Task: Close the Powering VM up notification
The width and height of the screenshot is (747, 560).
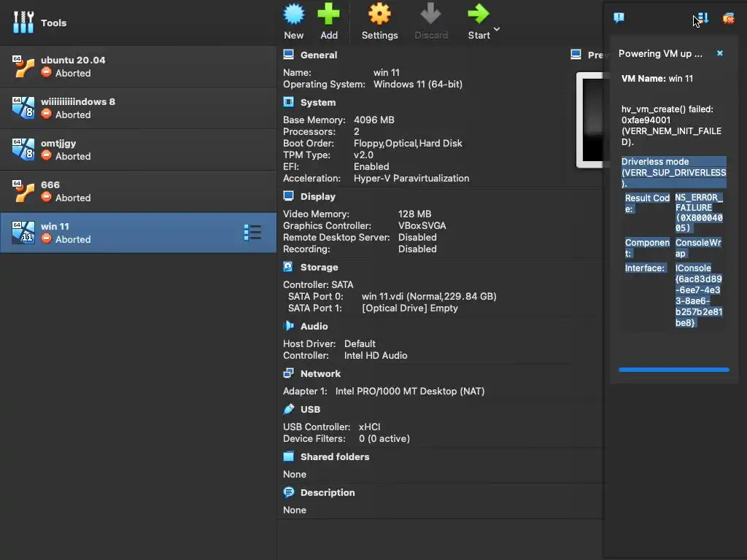Action: click(x=720, y=53)
